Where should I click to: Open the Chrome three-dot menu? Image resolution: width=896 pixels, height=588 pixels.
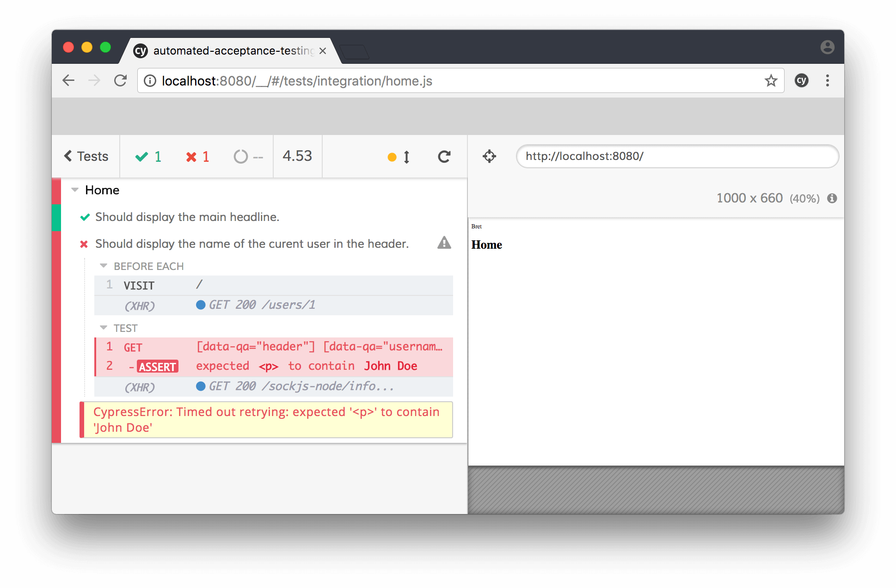tap(827, 81)
